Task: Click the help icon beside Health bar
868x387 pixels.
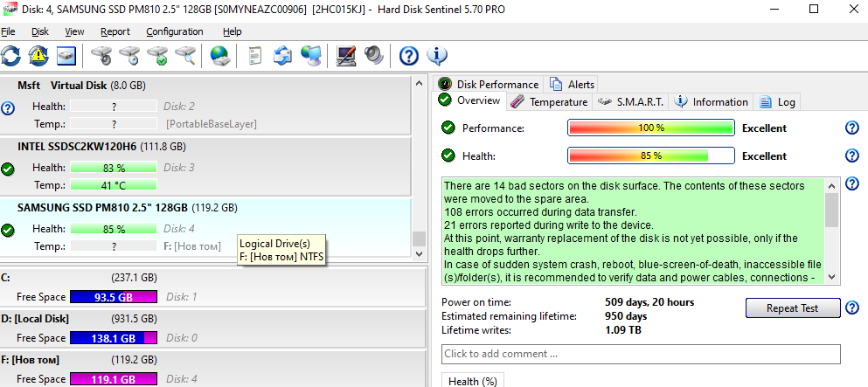Action: 852,155
